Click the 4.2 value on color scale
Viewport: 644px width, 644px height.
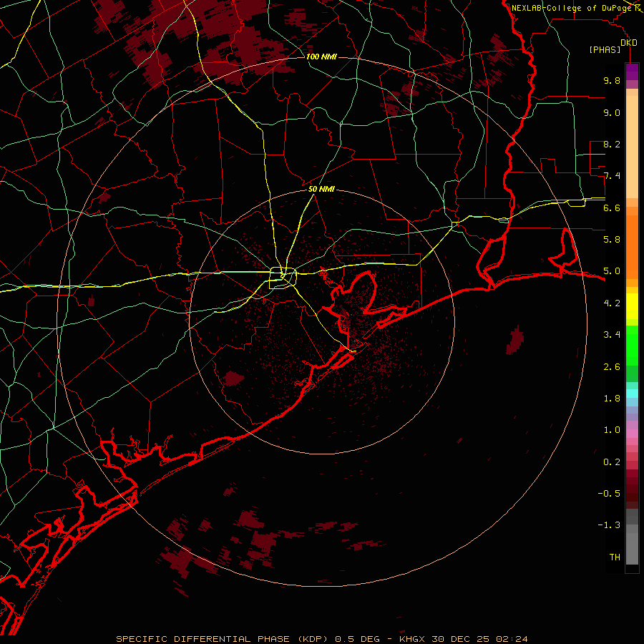click(x=612, y=303)
